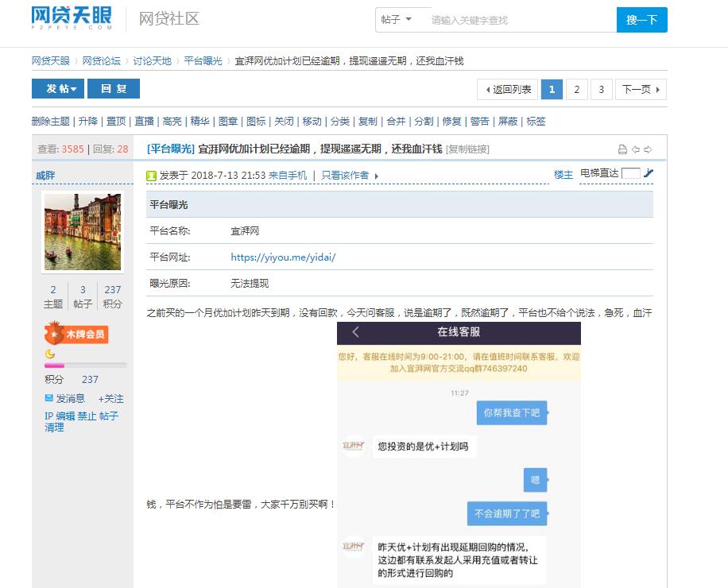Viewport: 728px width, 588px height.
Task: Select 移动 from the moderation menu
Action: pos(312,122)
